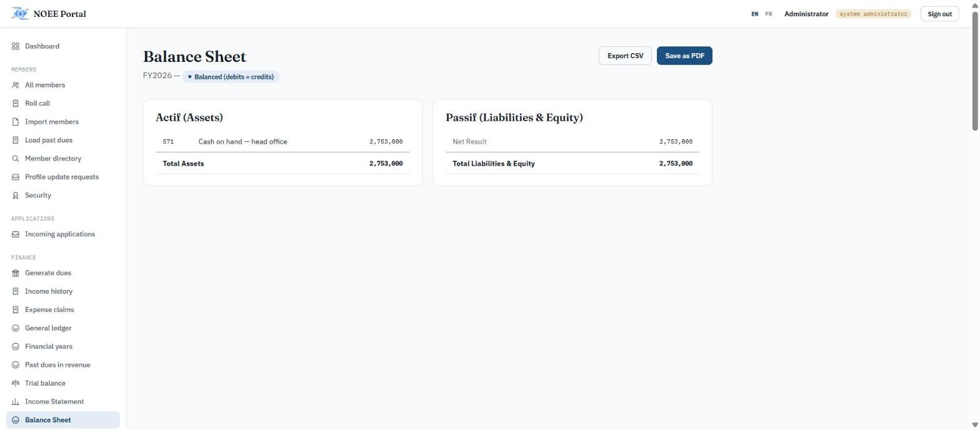Switch language to EN
The height and width of the screenshot is (430, 980).
755,14
